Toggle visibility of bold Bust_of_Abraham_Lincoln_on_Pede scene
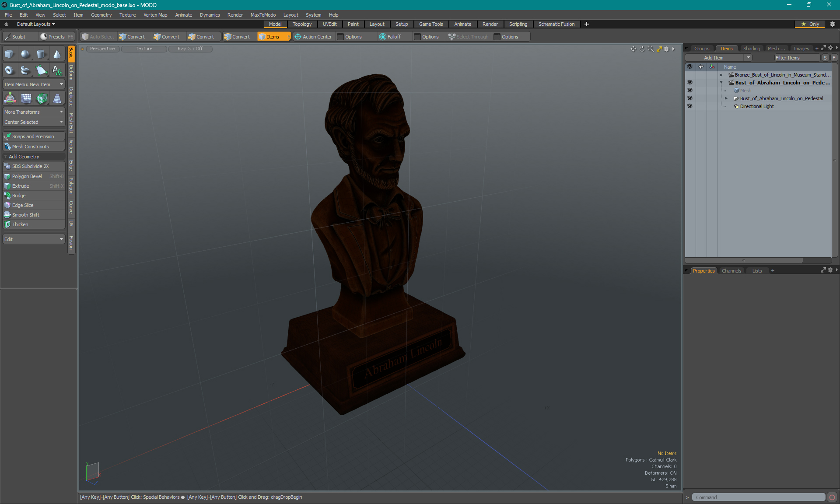Image resolution: width=840 pixels, height=504 pixels. (x=689, y=82)
